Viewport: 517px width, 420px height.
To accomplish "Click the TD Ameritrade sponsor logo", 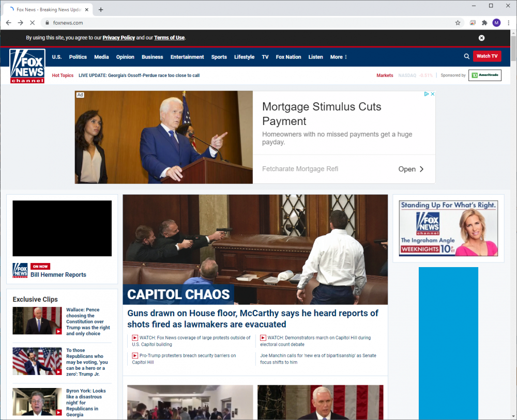I will 484,75.
